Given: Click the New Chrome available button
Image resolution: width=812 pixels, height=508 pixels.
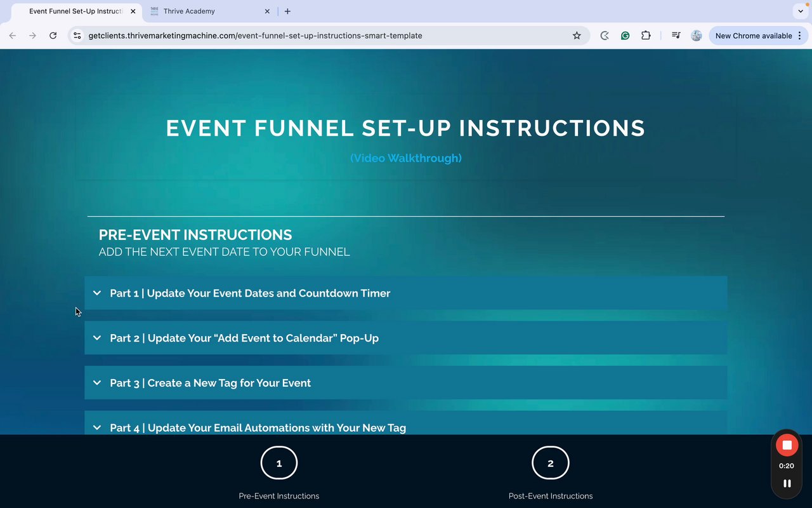Looking at the screenshot, I should pyautogui.click(x=754, y=36).
